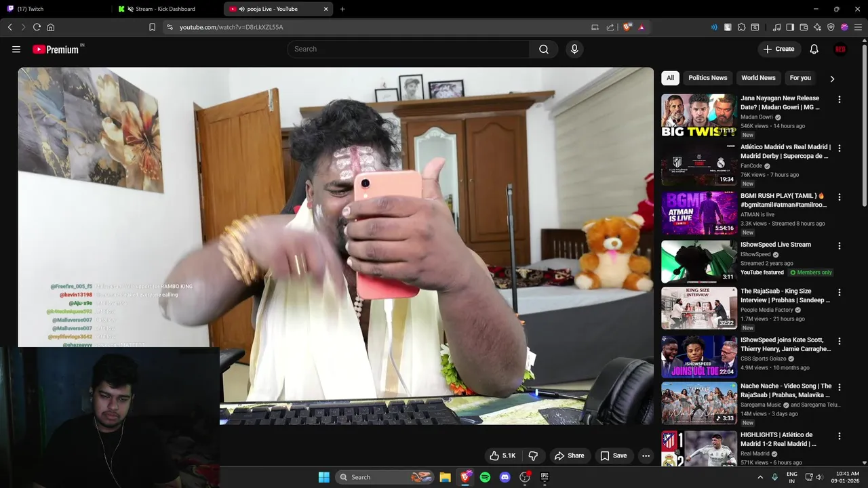Open options for Jana Nayagan video
Viewport: 868px width, 488px height.
(840, 100)
